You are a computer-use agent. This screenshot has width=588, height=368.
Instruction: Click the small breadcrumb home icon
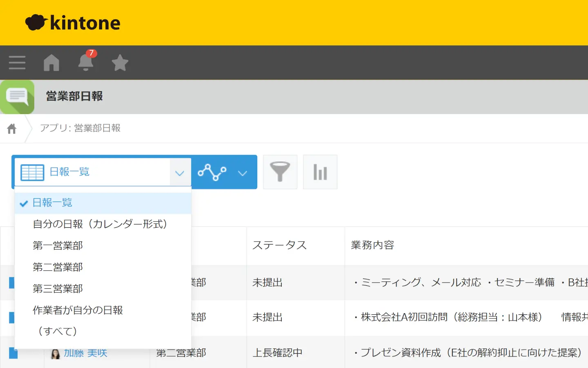point(12,129)
